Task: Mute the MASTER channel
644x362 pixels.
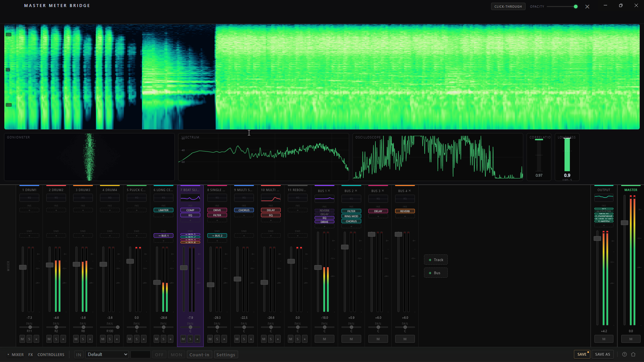Action: (631, 339)
